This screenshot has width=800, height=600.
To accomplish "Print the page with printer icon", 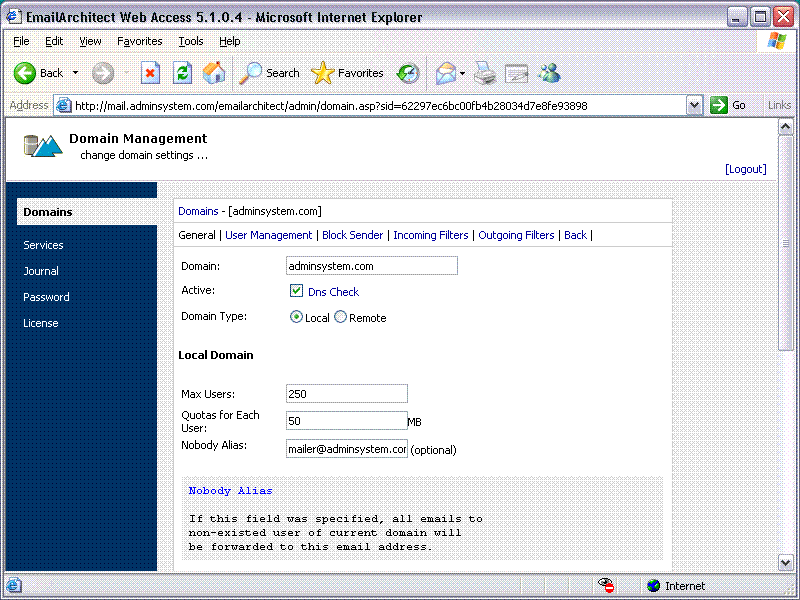I will (485, 73).
